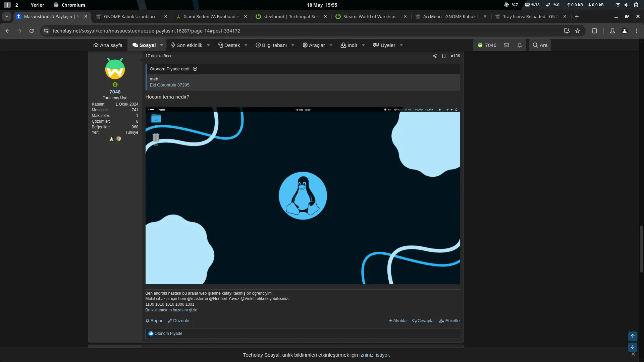Open a new browser tab
This screenshot has width=644, height=362.
point(577,16)
